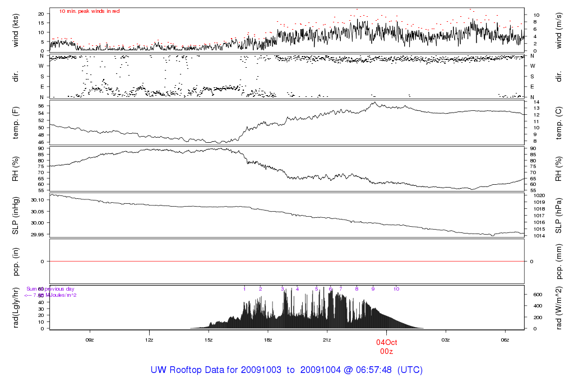Click the '29.95' SLP axis value
Screen dimensions: 574x392
pyautogui.click(x=38, y=235)
